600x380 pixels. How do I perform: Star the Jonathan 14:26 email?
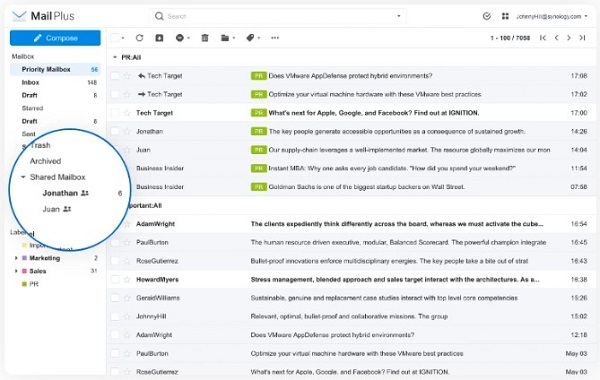(x=127, y=131)
